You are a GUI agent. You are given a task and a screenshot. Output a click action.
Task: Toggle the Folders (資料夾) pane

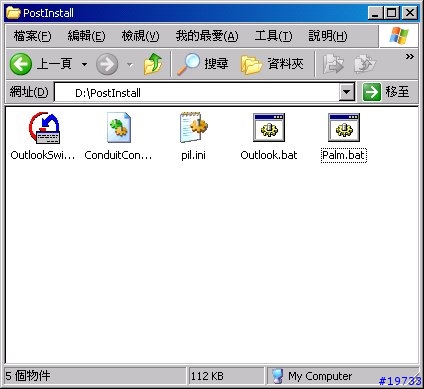pyautogui.click(x=272, y=64)
